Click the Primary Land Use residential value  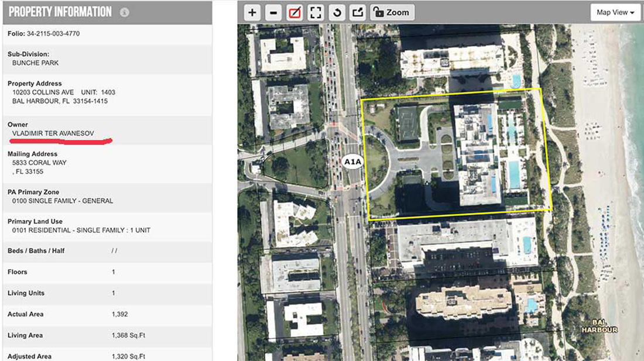tap(81, 231)
